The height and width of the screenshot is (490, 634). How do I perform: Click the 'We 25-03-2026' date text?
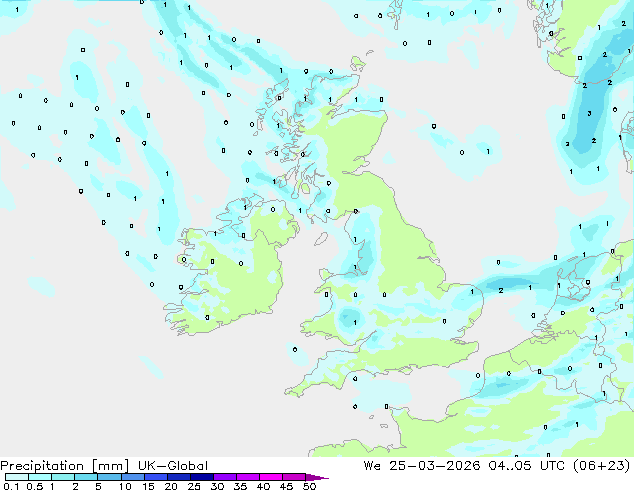(422, 466)
